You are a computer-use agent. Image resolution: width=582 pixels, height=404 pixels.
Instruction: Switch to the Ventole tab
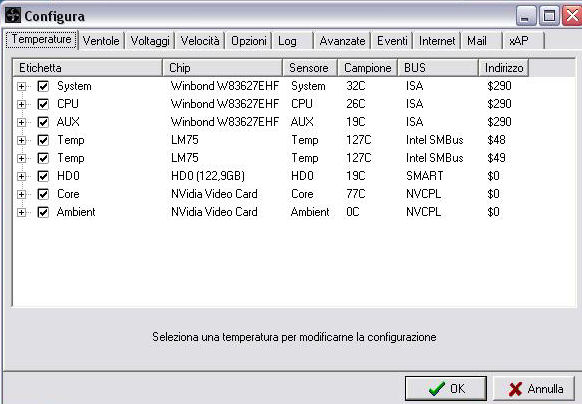[x=101, y=41]
